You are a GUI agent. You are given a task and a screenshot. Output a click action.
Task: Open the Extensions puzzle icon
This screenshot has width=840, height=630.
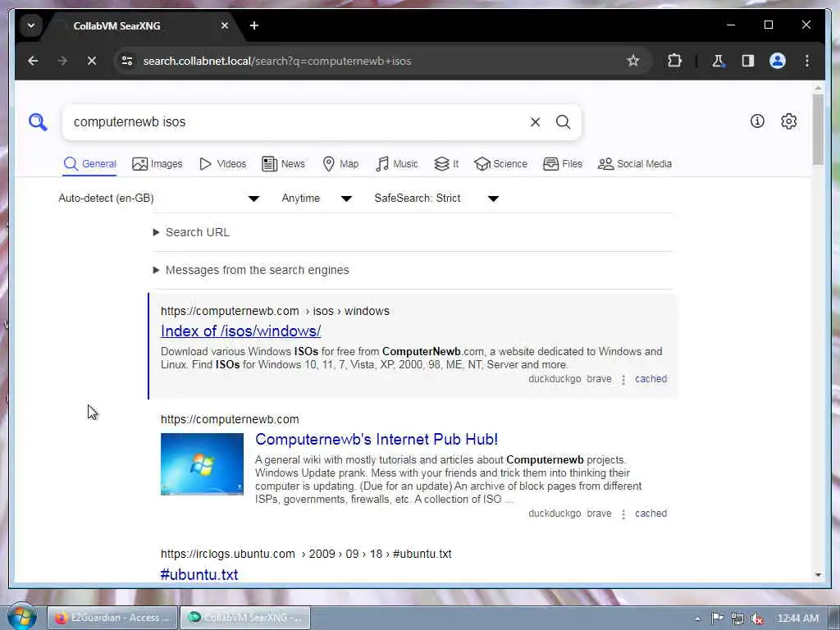coord(674,61)
